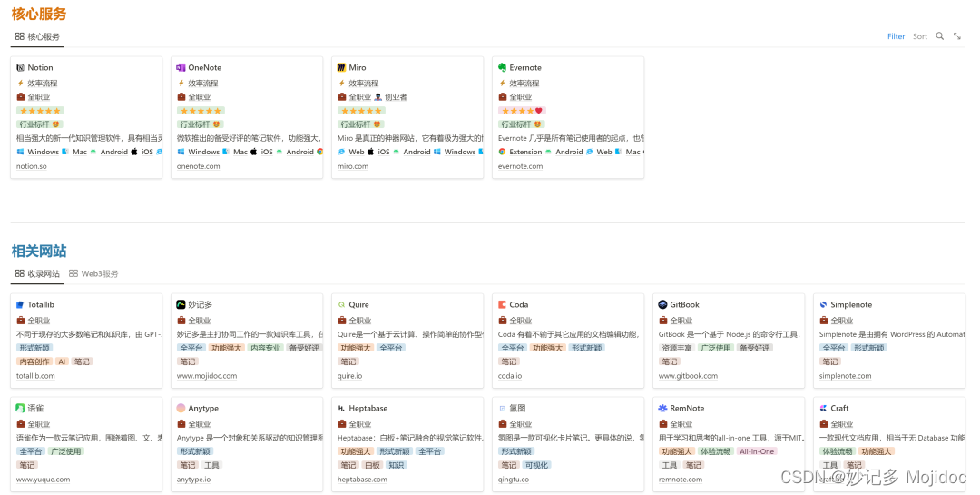980x495 pixels.
Task: Open the qingtu.co link
Action: point(514,480)
